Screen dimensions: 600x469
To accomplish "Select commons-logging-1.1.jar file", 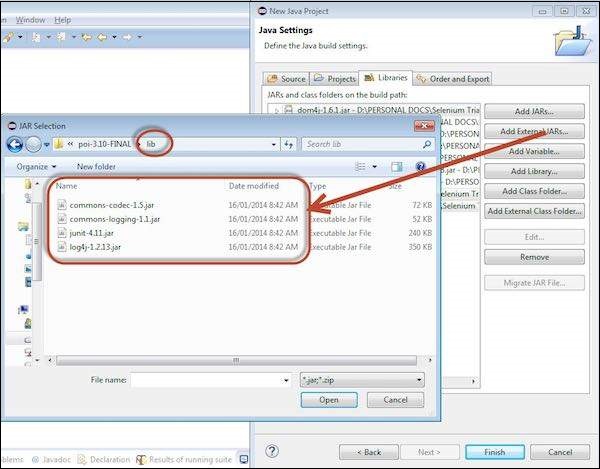I will (115, 219).
